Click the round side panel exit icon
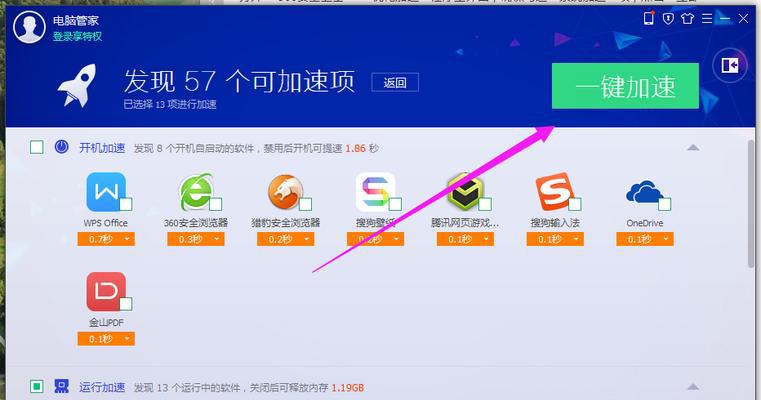This screenshot has width=761, height=400. click(x=729, y=65)
